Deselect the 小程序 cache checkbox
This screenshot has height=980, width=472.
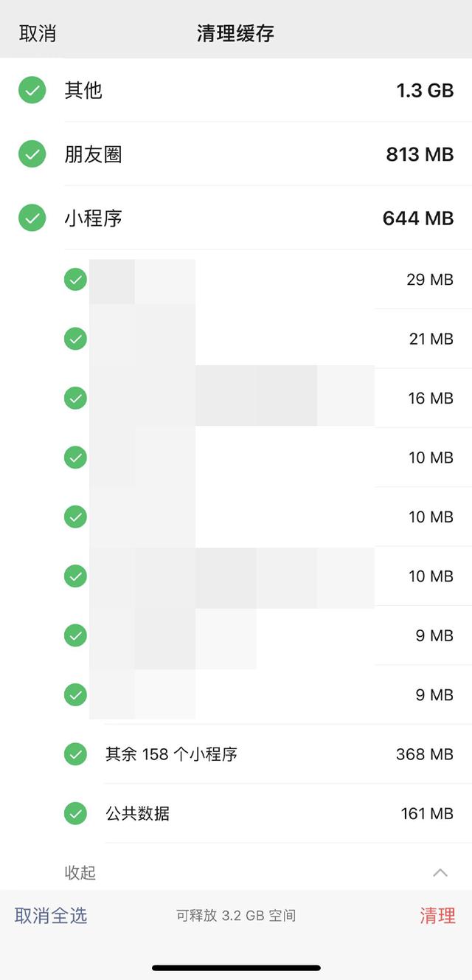coord(32,218)
